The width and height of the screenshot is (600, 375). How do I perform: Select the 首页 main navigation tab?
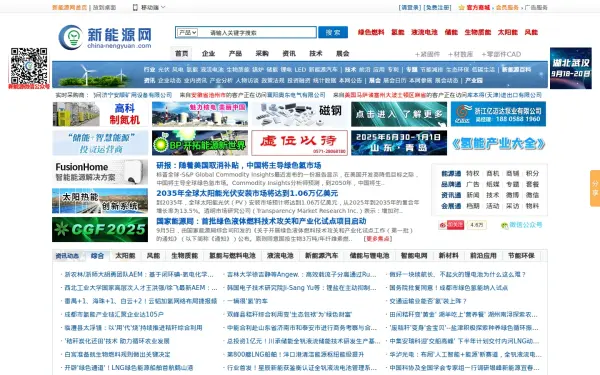[x=181, y=54]
